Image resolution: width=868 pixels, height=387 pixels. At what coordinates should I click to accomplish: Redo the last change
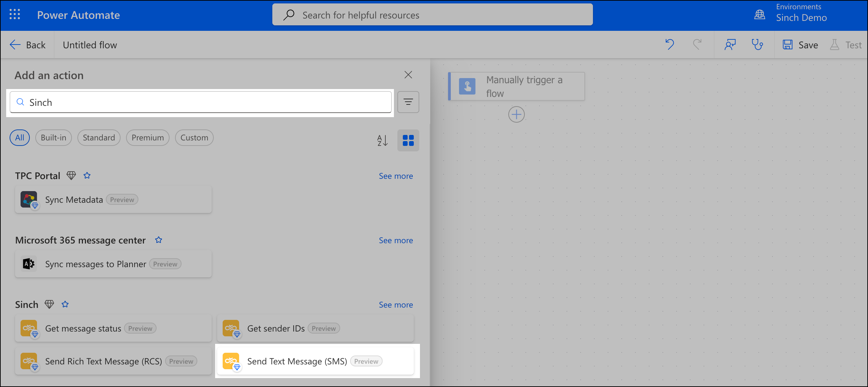(697, 45)
